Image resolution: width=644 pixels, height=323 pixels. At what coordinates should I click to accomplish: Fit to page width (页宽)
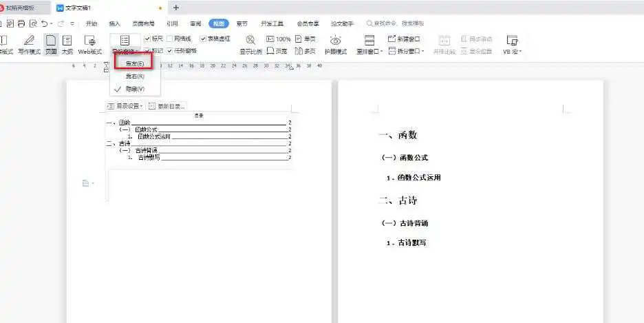(x=277, y=52)
